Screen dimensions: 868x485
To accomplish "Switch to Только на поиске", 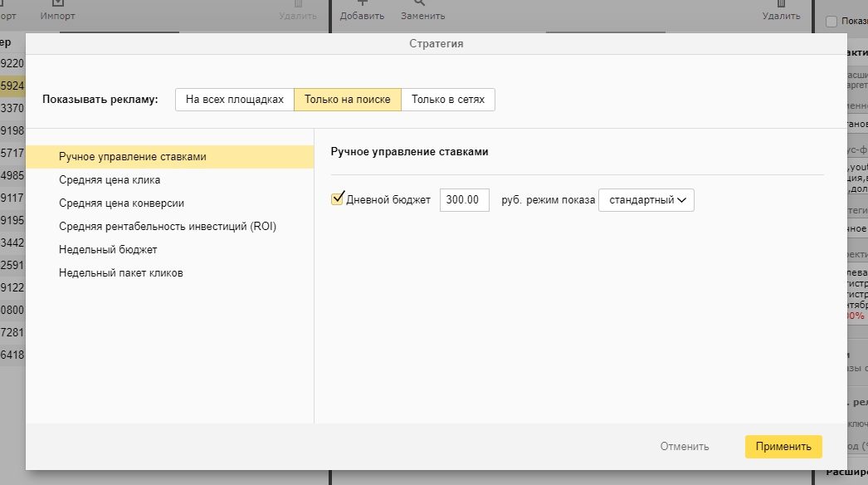I will 348,100.
